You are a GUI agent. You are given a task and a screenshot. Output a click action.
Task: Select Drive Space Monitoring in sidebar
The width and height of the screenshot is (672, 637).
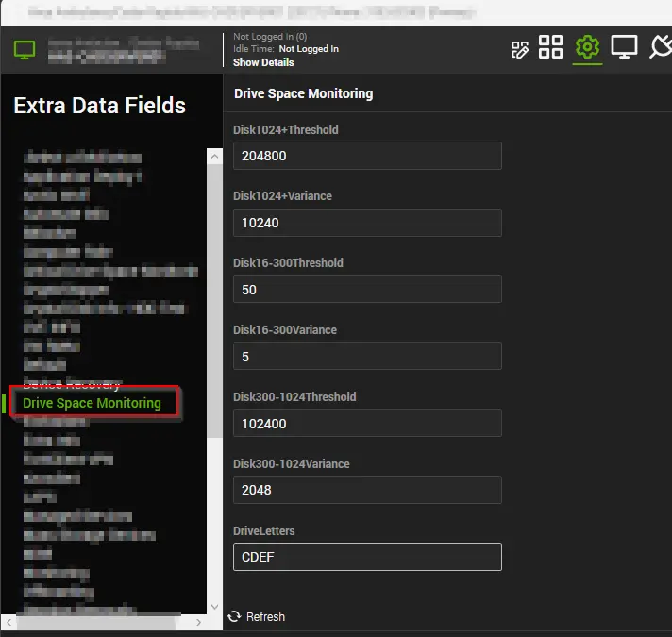92,403
